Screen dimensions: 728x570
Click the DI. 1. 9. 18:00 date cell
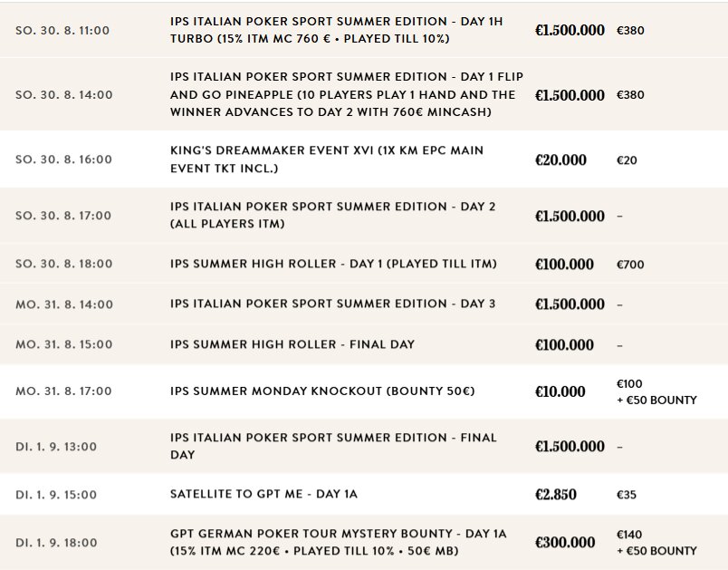click(x=56, y=543)
